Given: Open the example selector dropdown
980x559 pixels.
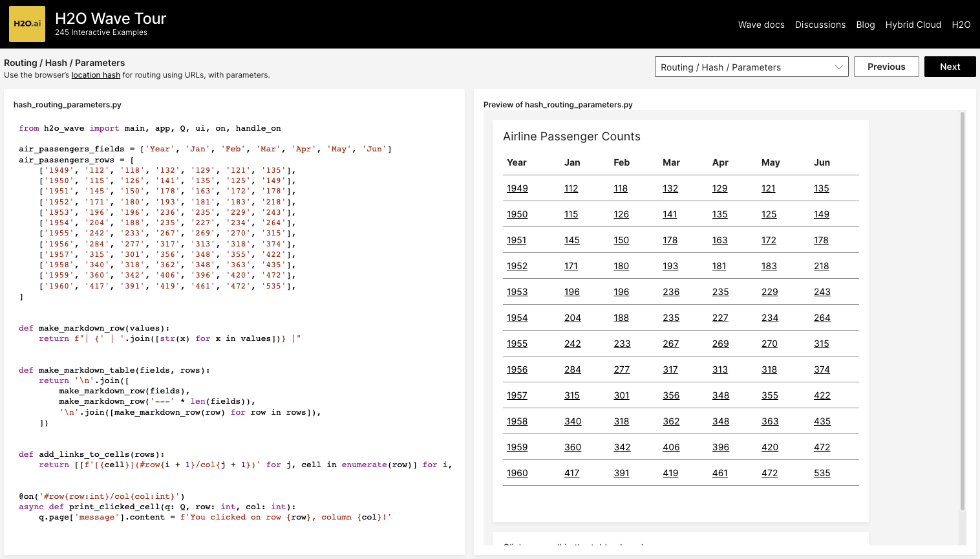Looking at the screenshot, I should click(x=751, y=67).
